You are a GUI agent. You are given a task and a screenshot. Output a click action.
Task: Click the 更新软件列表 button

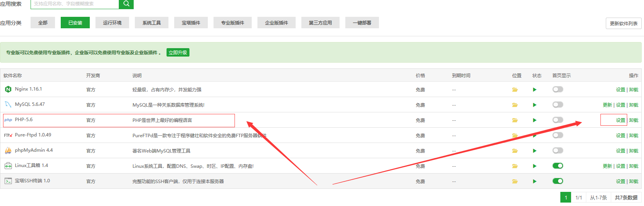point(624,23)
